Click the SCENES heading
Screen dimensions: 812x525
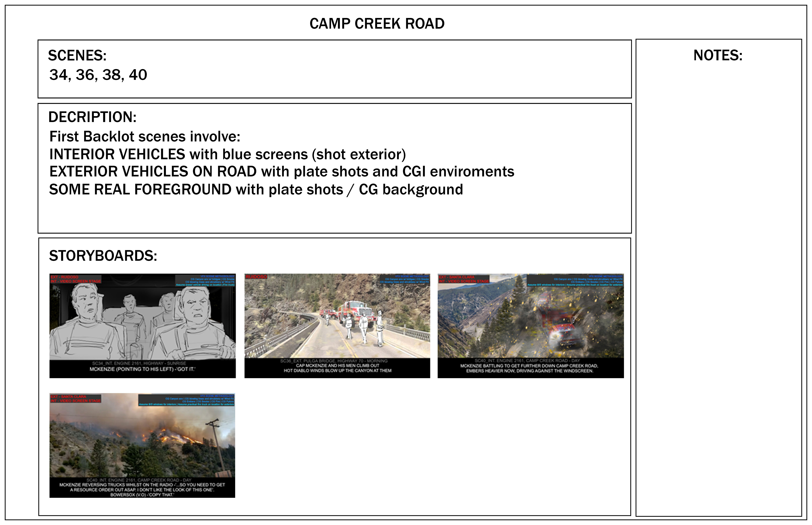[x=77, y=56]
